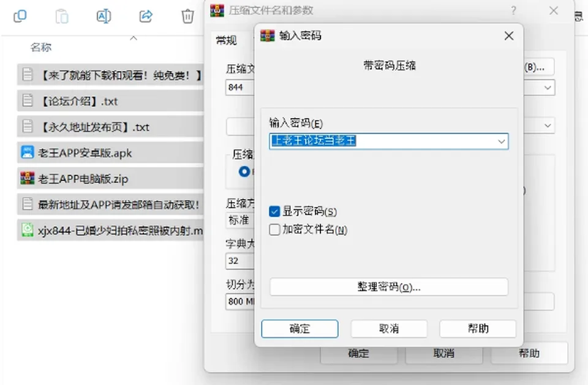Expand the second dropdown chevron in 压缩文件名和参数
Viewport: 588px width, 385px height.
(548, 125)
